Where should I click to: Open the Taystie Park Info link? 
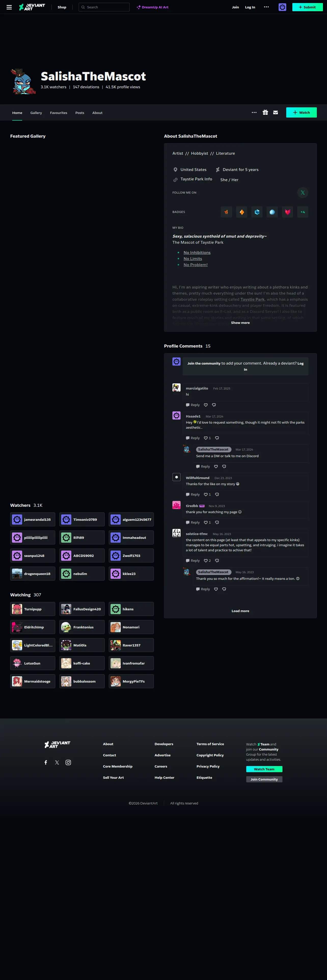(196, 179)
